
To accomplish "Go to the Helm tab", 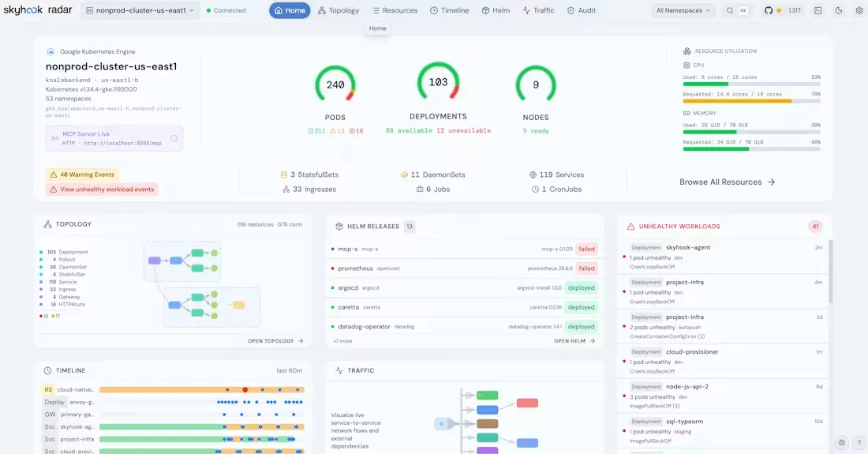I will point(496,10).
